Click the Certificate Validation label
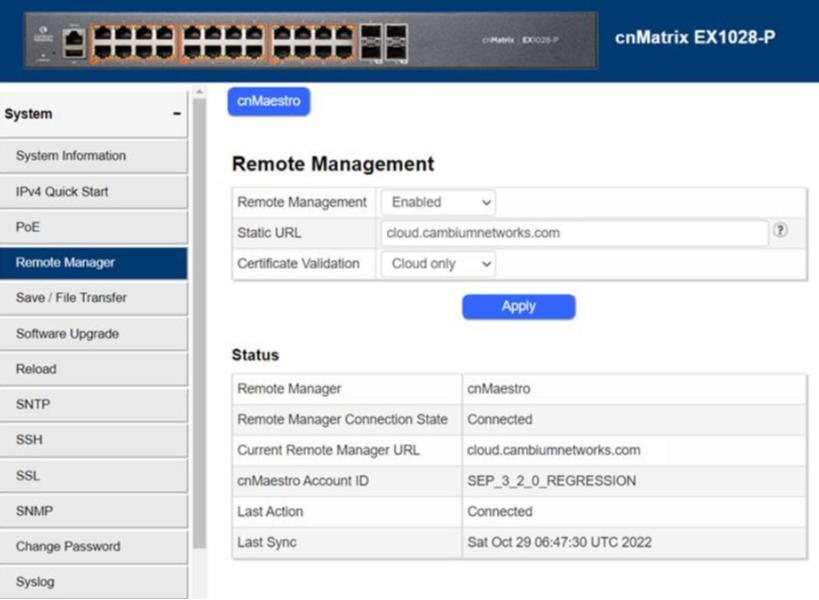 (298, 264)
